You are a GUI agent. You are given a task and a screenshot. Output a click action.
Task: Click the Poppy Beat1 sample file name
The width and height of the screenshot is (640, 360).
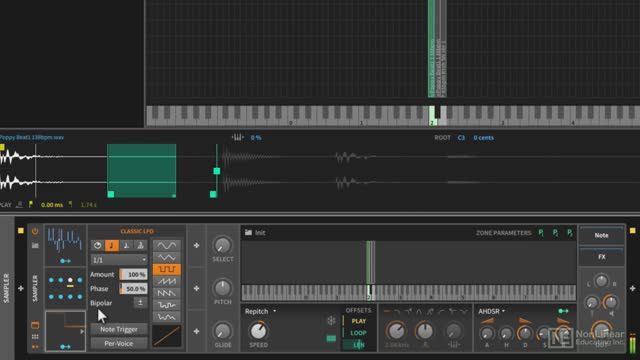click(x=32, y=138)
